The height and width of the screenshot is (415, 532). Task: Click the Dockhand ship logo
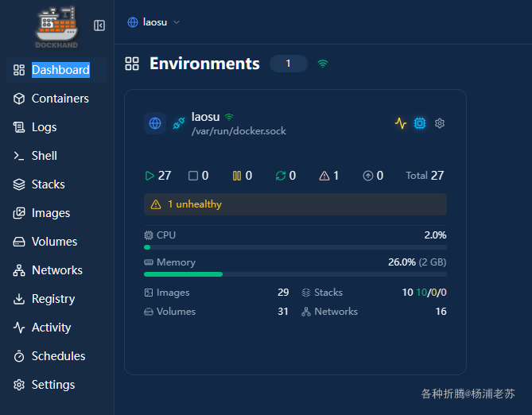[56, 25]
